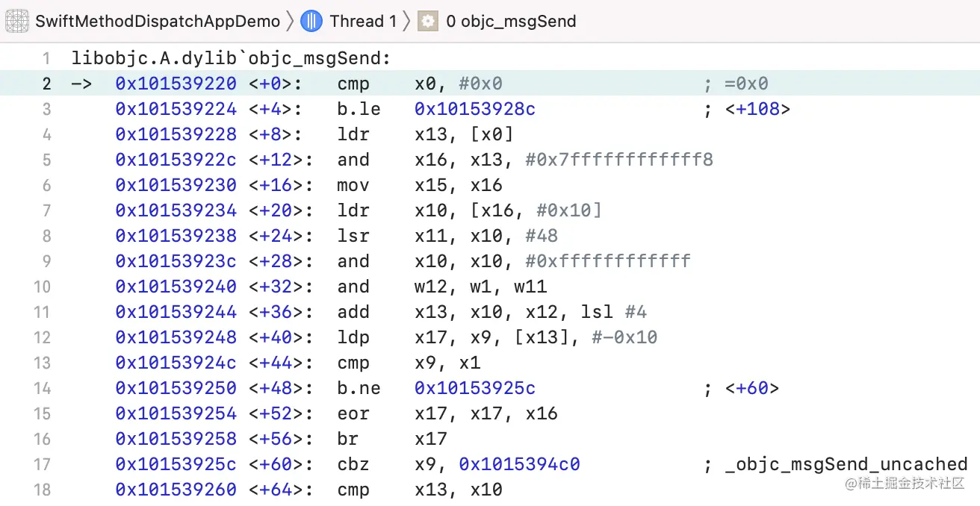
Task: Click address 0x101539230
Action: tap(176, 185)
